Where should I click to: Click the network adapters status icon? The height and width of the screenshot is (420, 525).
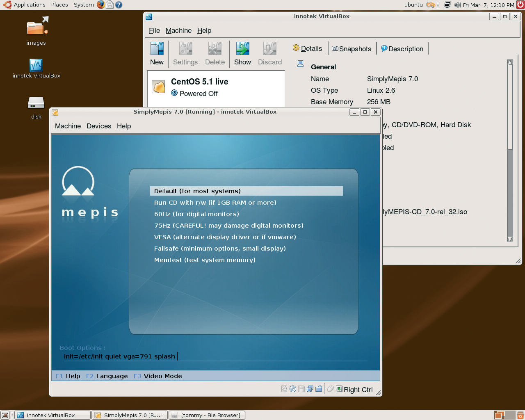(310, 389)
